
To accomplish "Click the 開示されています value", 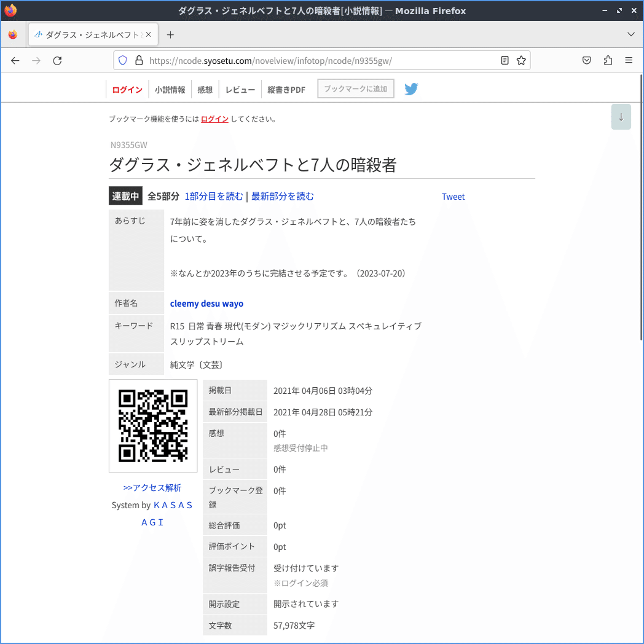I will pos(306,603).
